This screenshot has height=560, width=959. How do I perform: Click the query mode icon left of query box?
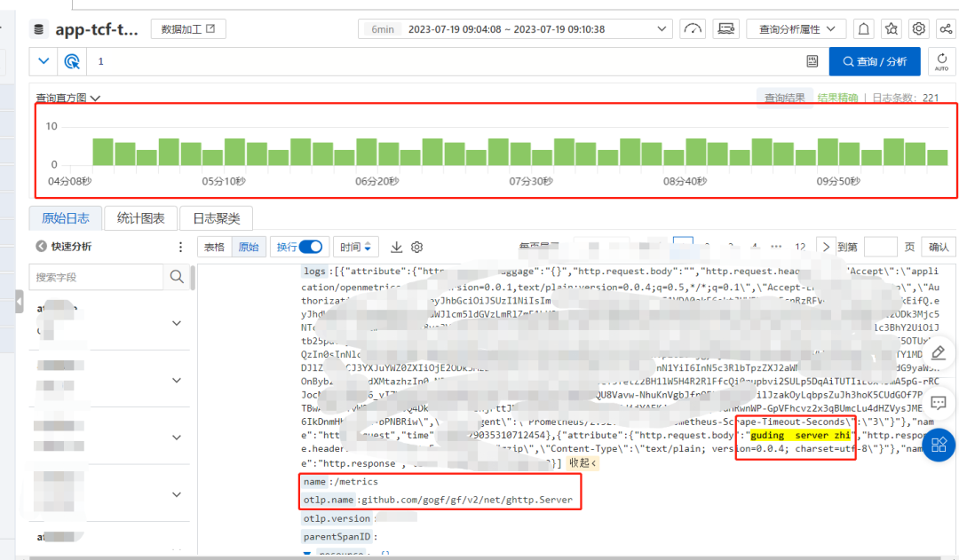72,61
